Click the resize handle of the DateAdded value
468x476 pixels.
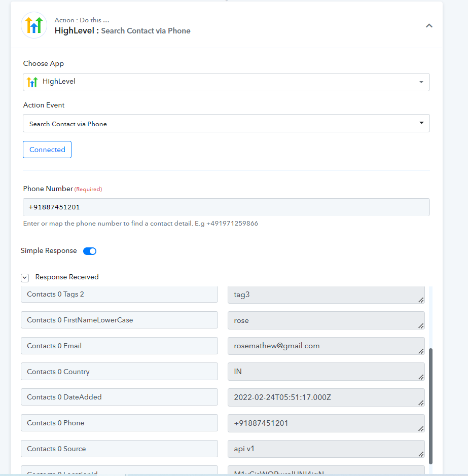coord(421,403)
